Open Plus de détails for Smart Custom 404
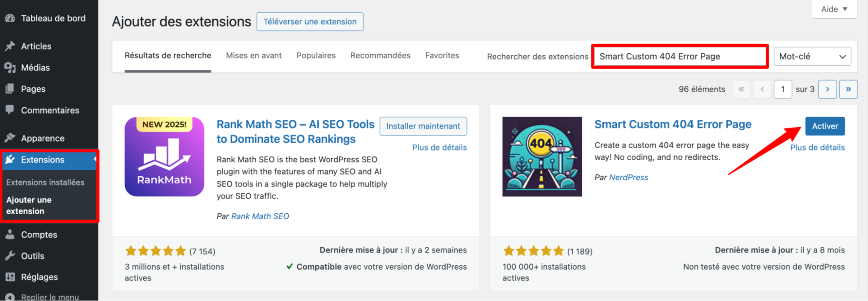The height and width of the screenshot is (301, 868). point(817,148)
